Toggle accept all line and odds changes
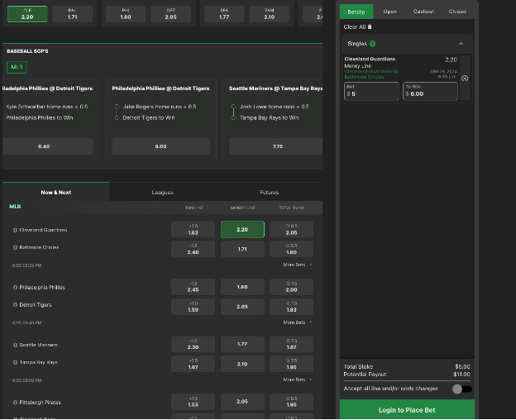 pyautogui.click(x=461, y=389)
